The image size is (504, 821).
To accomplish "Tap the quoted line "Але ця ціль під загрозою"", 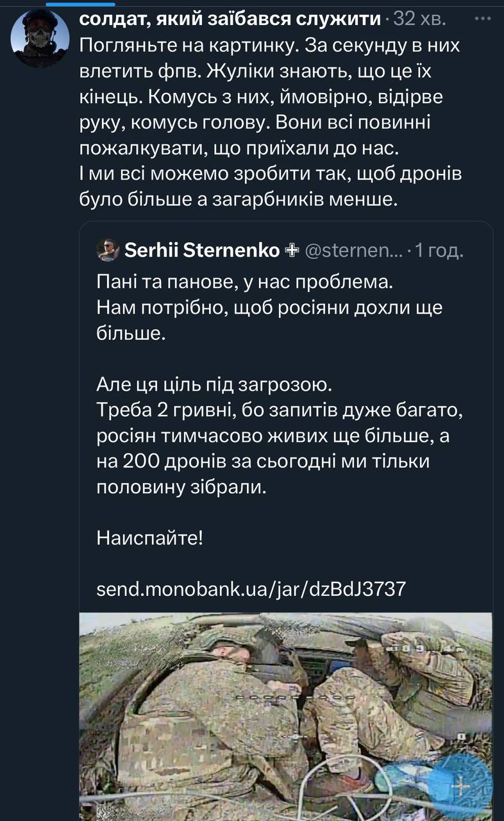I will 214,385.
